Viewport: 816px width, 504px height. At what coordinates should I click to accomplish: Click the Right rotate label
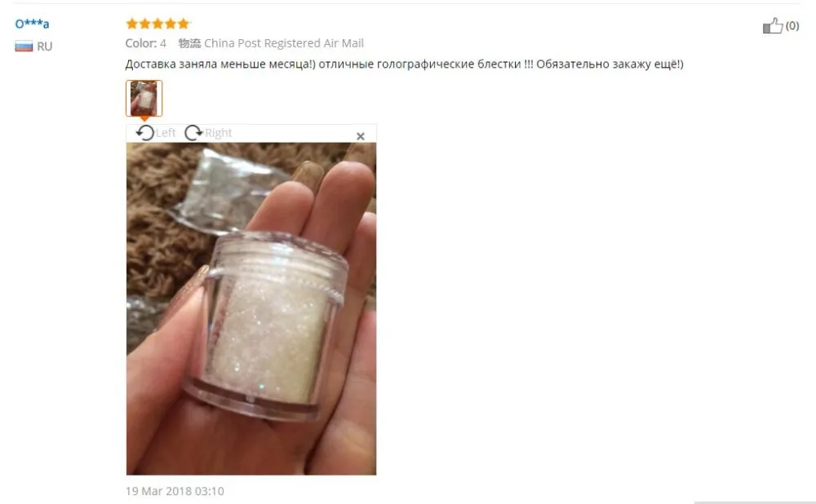tap(218, 133)
